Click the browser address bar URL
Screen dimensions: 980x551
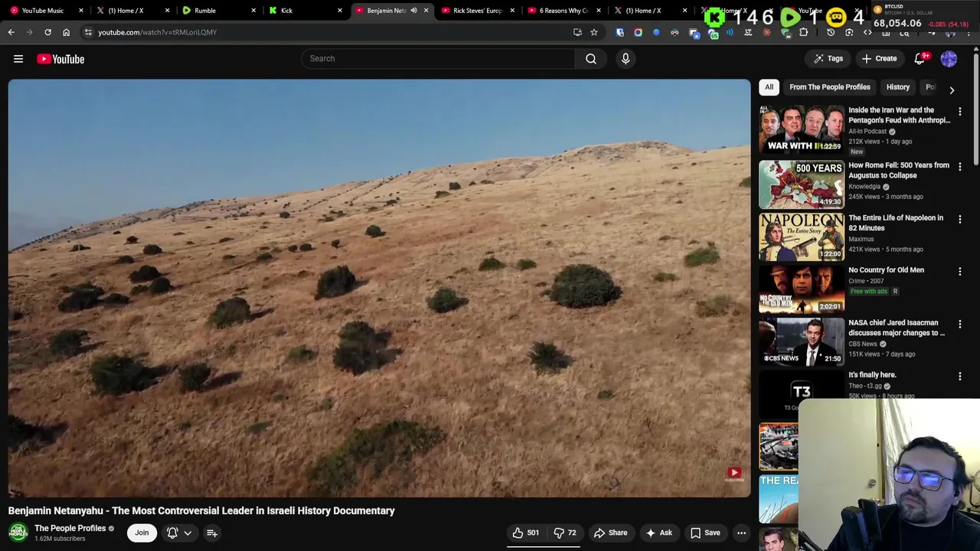click(x=157, y=32)
